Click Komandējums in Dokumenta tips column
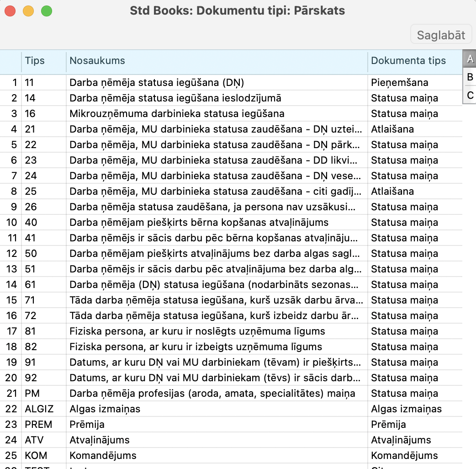The width and height of the screenshot is (476, 469). point(404,456)
